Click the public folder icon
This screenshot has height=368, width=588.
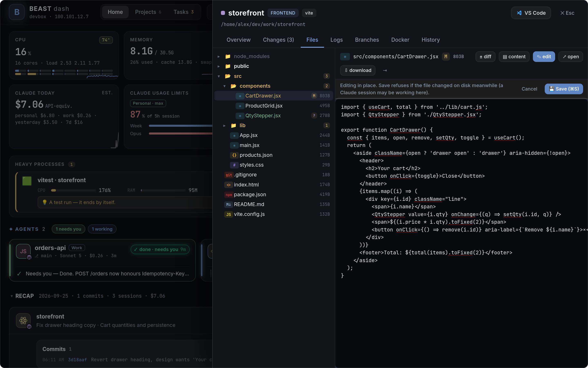tap(228, 66)
